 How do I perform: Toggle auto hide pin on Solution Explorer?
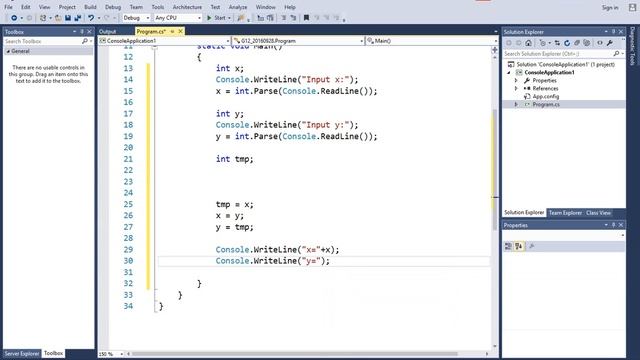point(613,31)
